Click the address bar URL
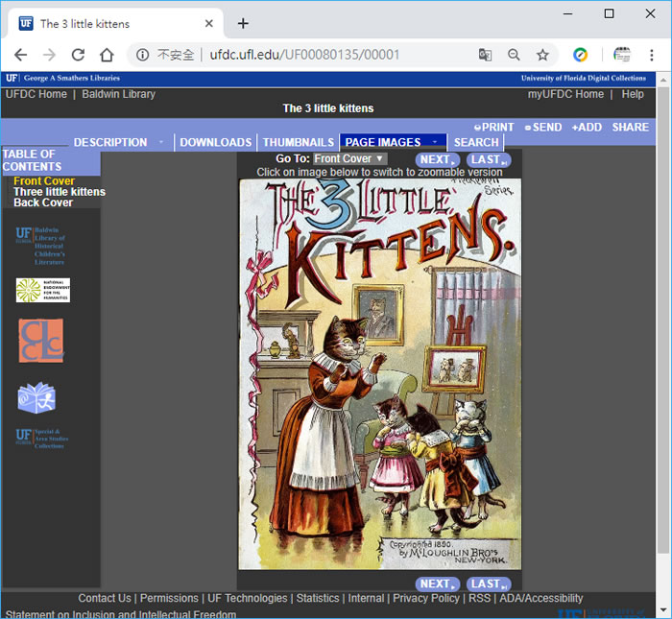The height and width of the screenshot is (619, 672). 304,55
